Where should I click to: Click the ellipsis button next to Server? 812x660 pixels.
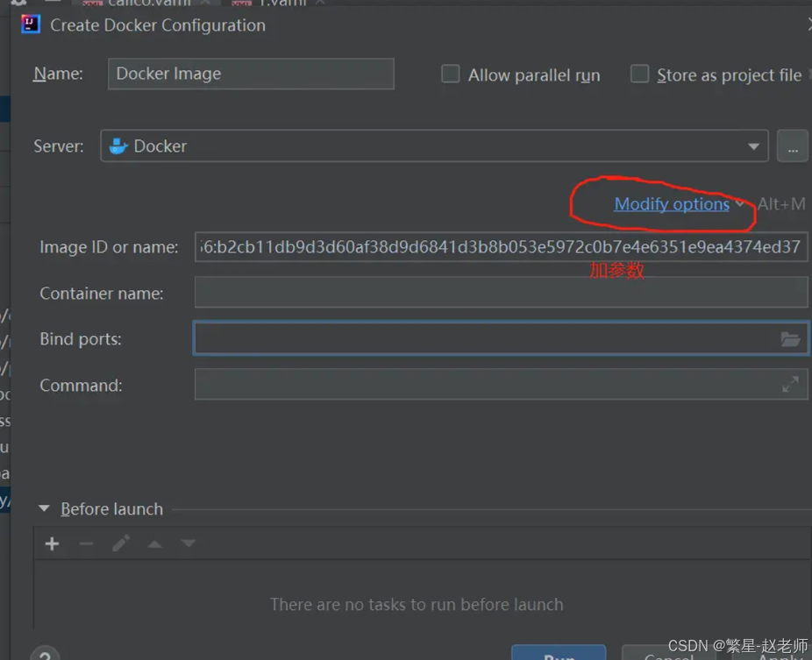pyautogui.click(x=792, y=146)
